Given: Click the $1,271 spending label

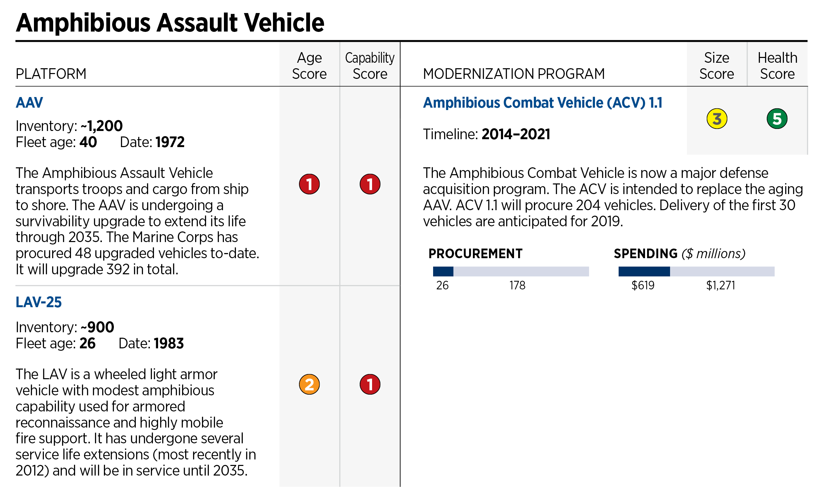Looking at the screenshot, I should (x=720, y=285).
